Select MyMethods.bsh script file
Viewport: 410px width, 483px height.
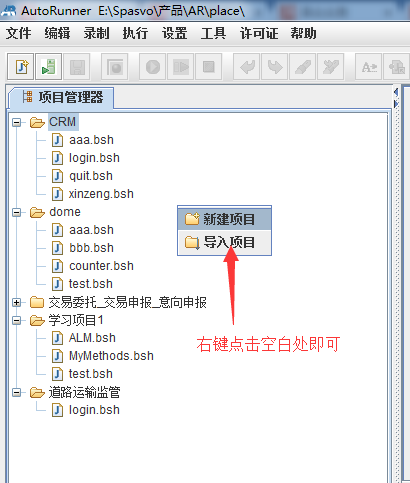click(x=111, y=356)
